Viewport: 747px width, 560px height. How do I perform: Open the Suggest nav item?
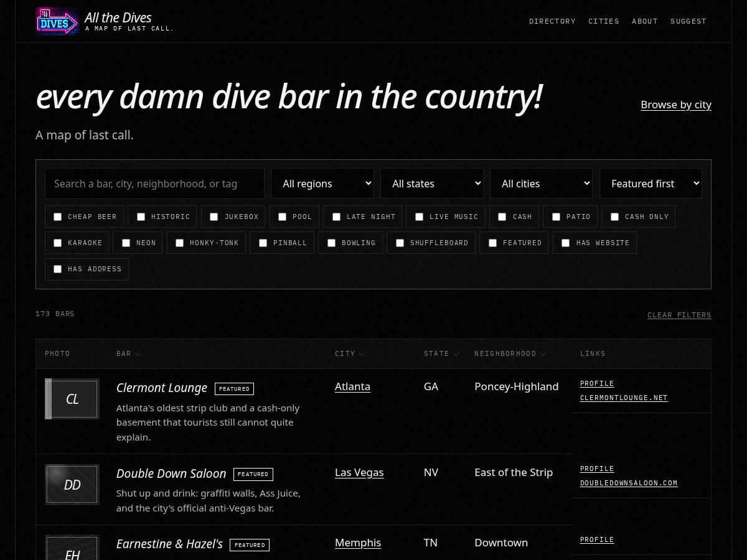pyautogui.click(x=688, y=21)
